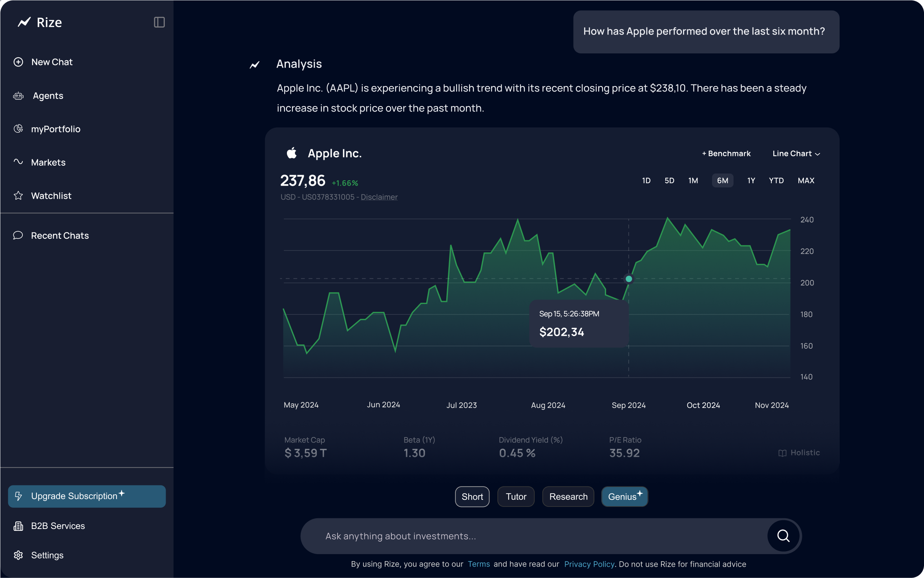Select the Benchmark comparison option
Screen dimensions: 924x578
coord(726,154)
